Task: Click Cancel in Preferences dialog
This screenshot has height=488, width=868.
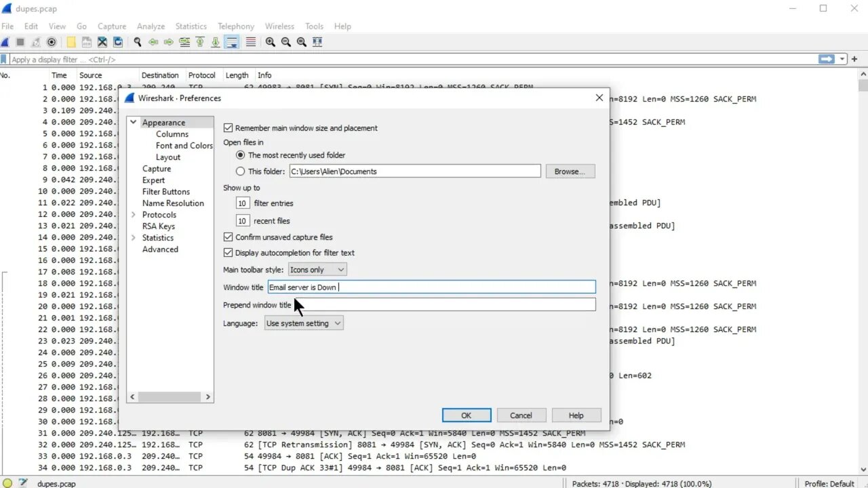Action: [x=521, y=415]
